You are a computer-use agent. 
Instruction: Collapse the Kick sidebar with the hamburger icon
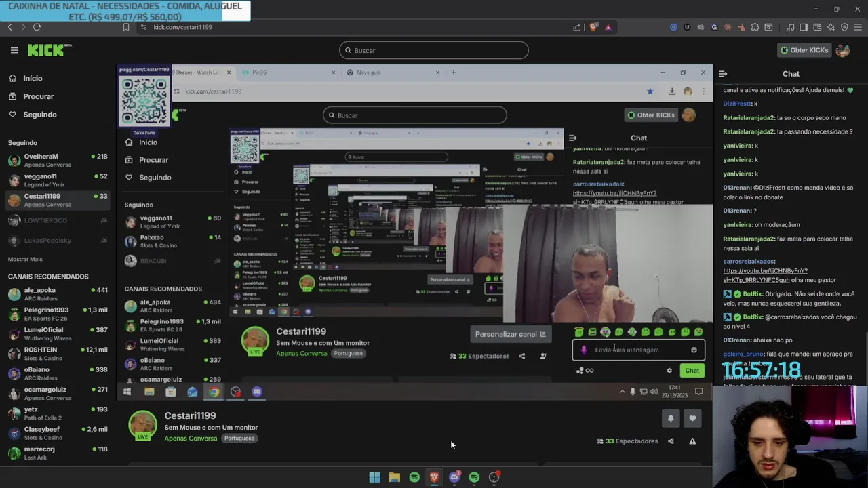point(14,50)
